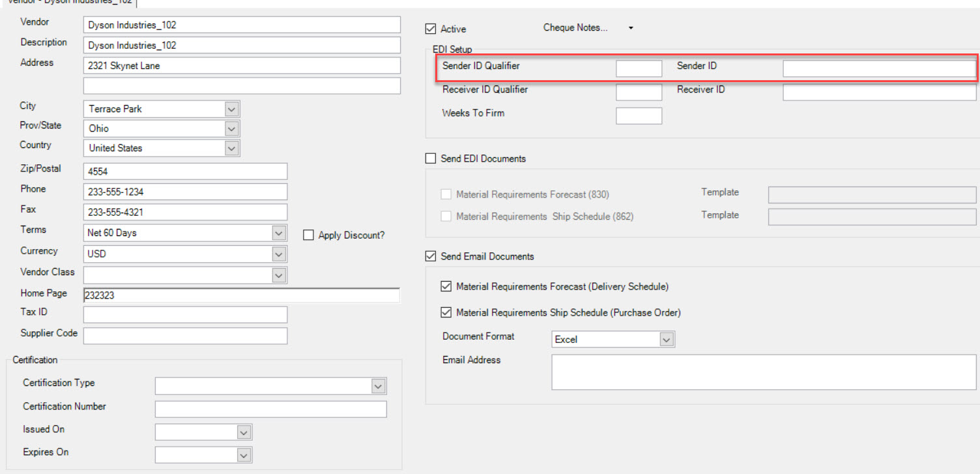Open the Issued On date picker
980x474 pixels.
tap(244, 432)
